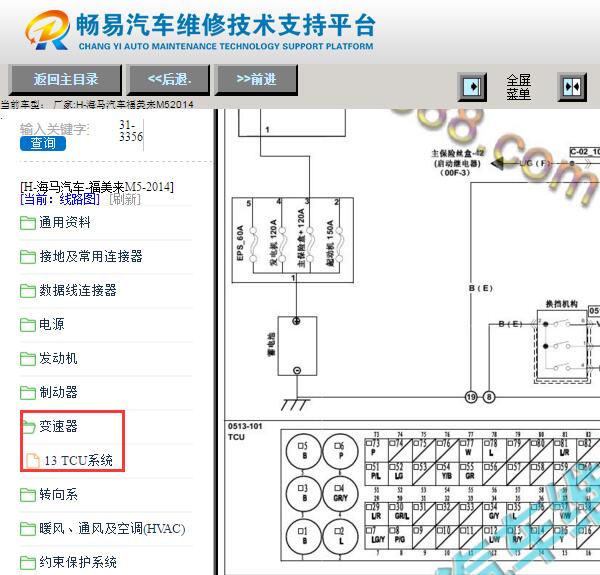Click the H-海马汽车-福美来M5-2014 heading

coord(97,187)
